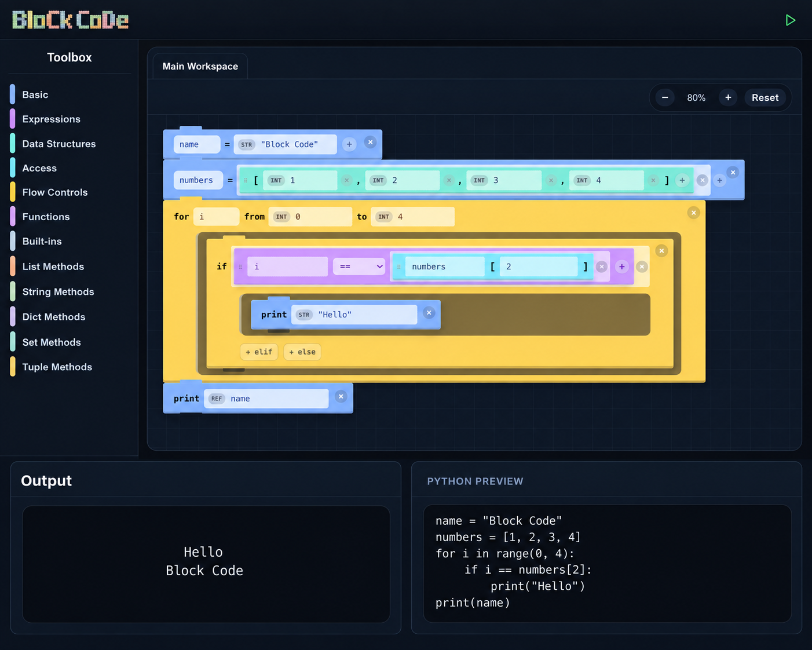Screen dimensions: 812x650
Task: Zoom out with the minus button
Action: coord(665,97)
